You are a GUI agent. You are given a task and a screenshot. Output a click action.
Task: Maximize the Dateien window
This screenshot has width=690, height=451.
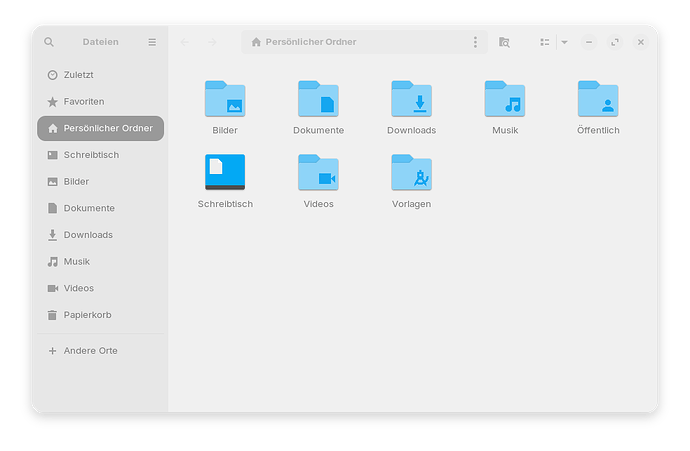[615, 42]
